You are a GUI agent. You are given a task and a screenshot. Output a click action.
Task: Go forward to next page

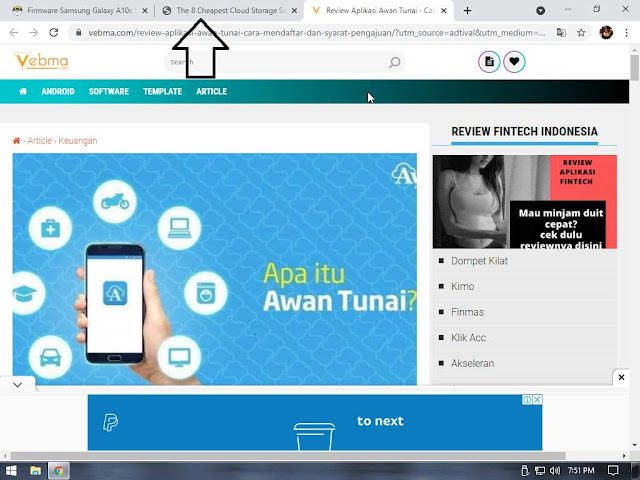click(34, 33)
